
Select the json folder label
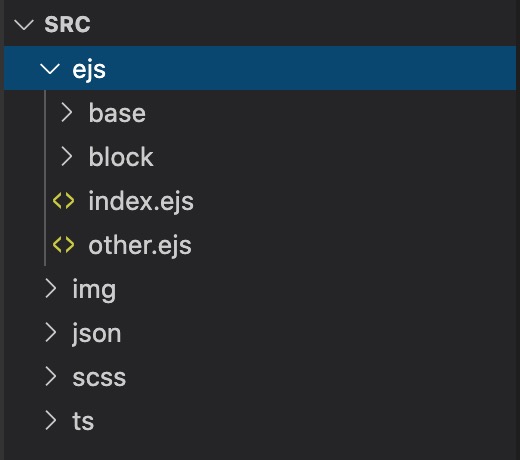(x=96, y=334)
